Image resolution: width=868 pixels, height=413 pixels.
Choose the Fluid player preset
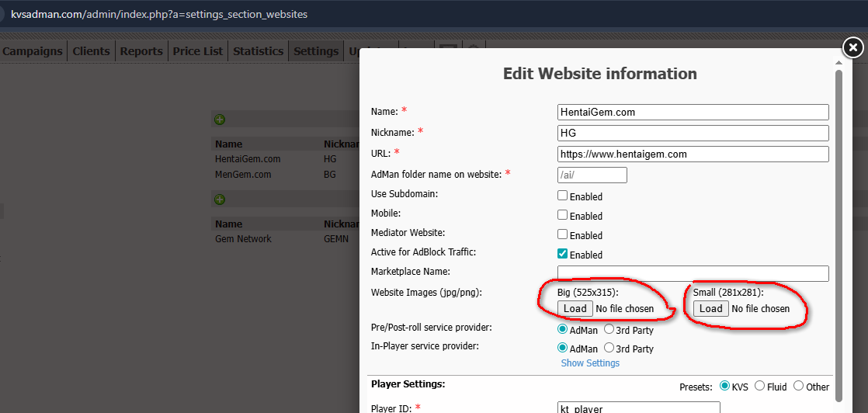(760, 386)
